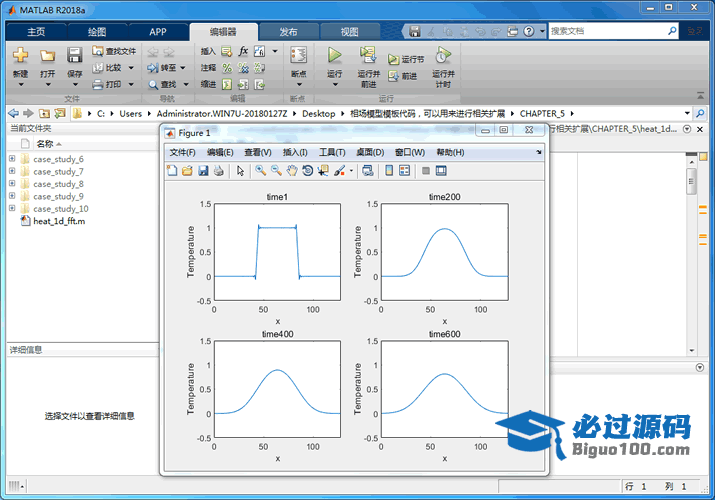The image size is (715, 500).
Task: Click the Show Plot Tools icon in Figure
Action: 441,170
